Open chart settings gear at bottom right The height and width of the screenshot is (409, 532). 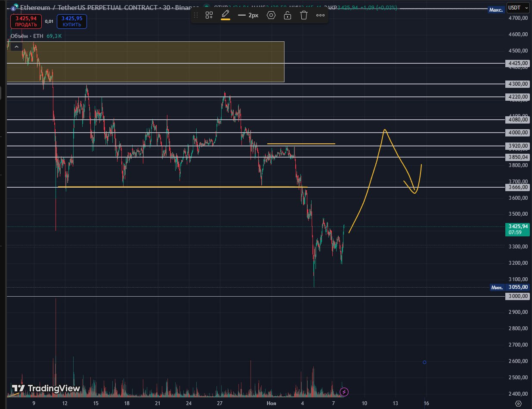point(518,403)
